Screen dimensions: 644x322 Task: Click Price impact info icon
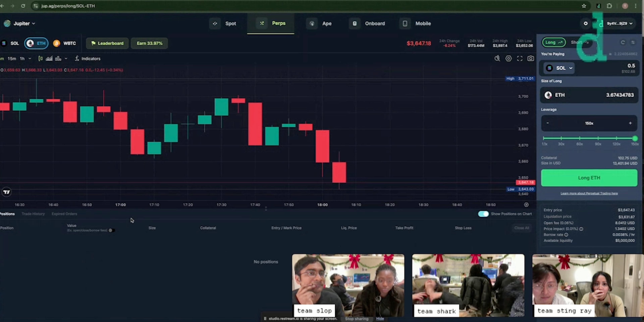[581, 229]
